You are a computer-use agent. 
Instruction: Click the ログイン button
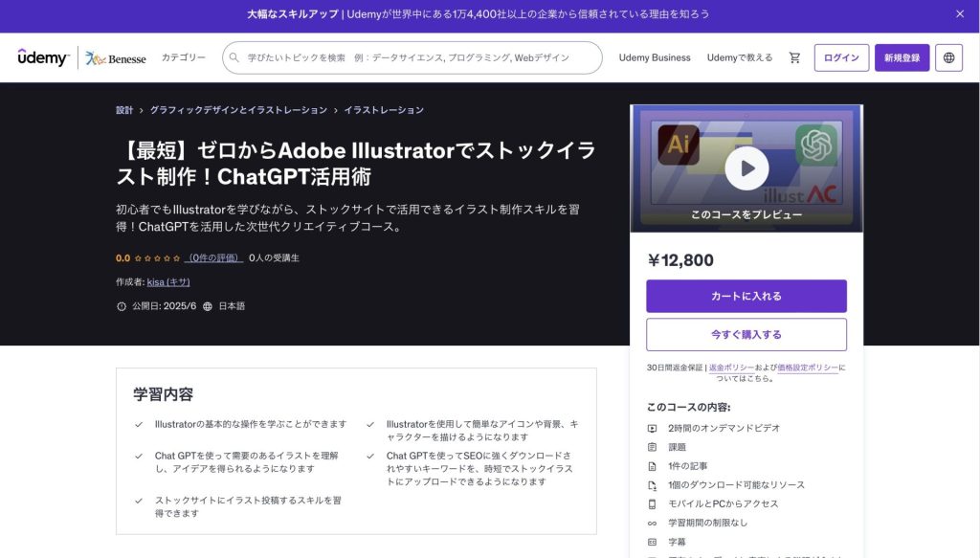[x=841, y=57]
